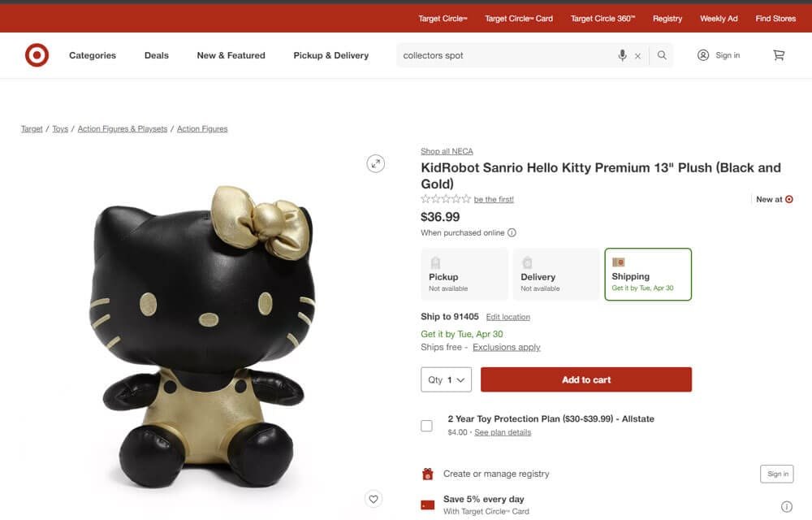Check the 2 Year Toy Protection Plan box
The width and height of the screenshot is (812, 520).
pos(426,425)
